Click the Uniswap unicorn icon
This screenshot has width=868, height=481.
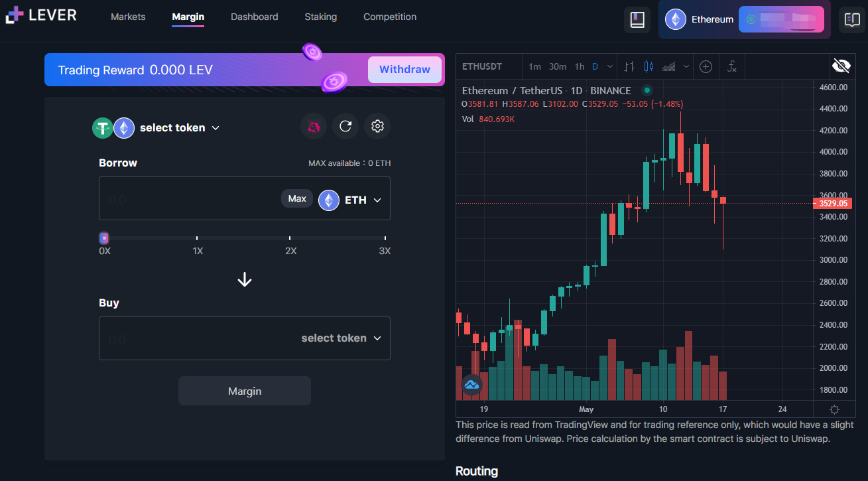314,126
